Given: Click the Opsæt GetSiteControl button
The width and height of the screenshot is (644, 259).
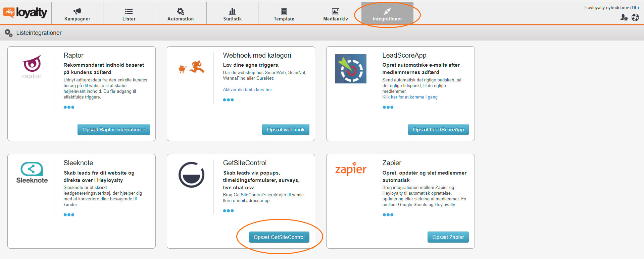Looking at the screenshot, I should (279, 237).
